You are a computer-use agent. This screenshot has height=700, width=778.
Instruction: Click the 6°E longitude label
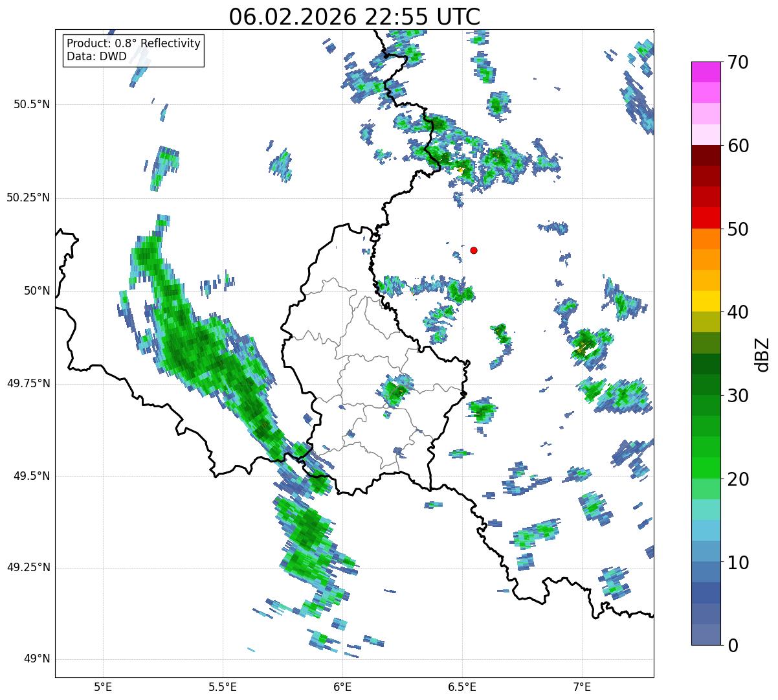(342, 686)
